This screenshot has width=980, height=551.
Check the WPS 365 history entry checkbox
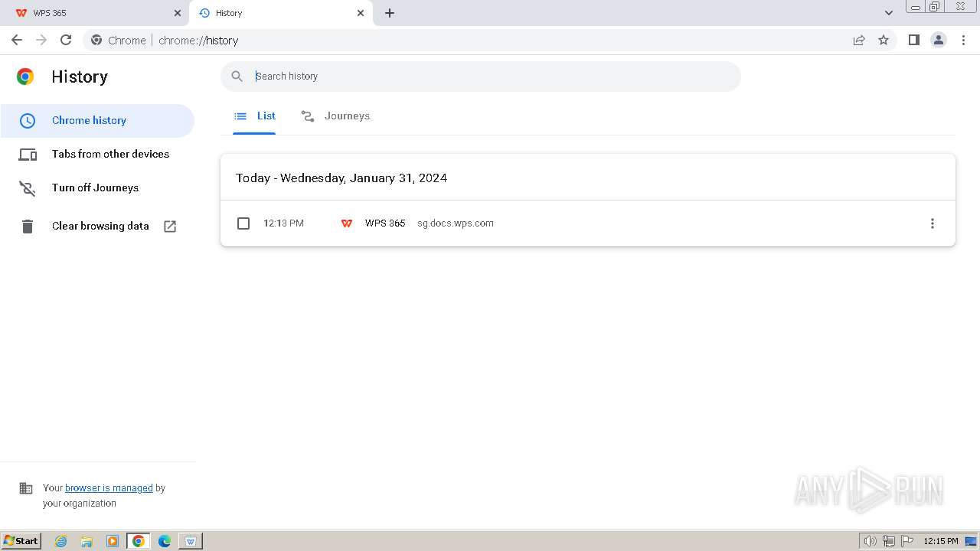coord(243,223)
